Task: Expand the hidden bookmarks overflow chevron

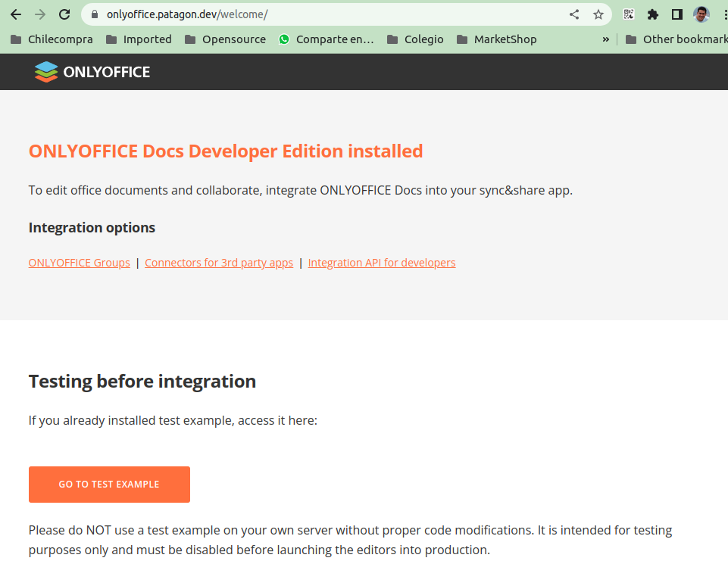Action: point(606,39)
